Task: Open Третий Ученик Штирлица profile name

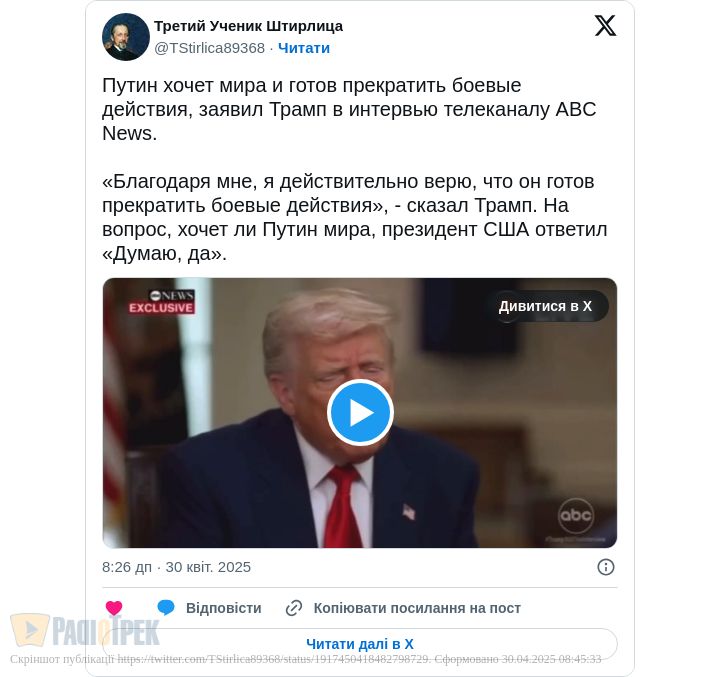Action: [x=248, y=26]
